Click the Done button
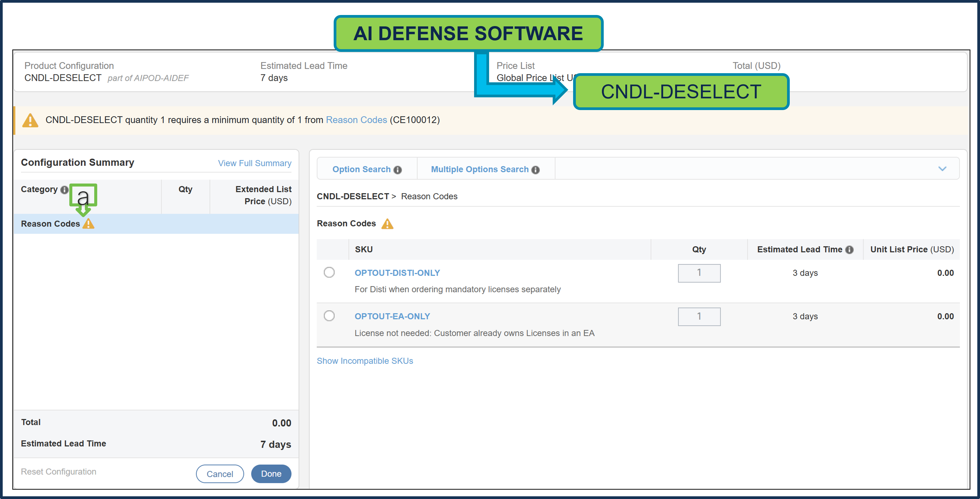Viewport: 980px width, 499px height. 271,474
